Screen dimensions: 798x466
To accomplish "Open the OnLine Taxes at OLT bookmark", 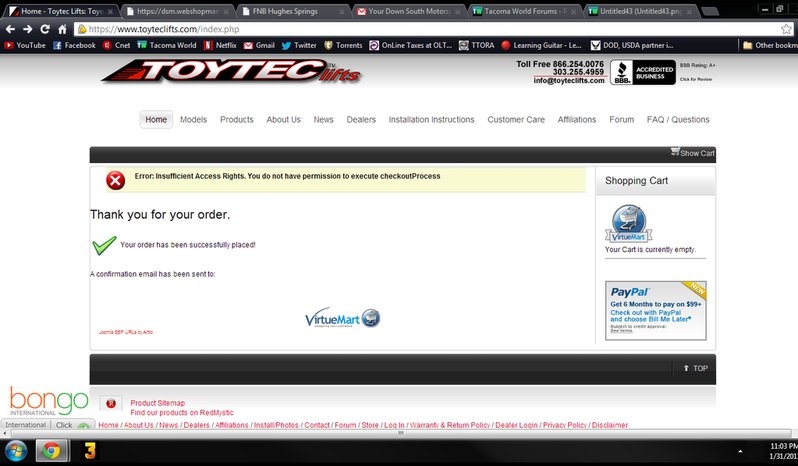I will click(x=411, y=45).
